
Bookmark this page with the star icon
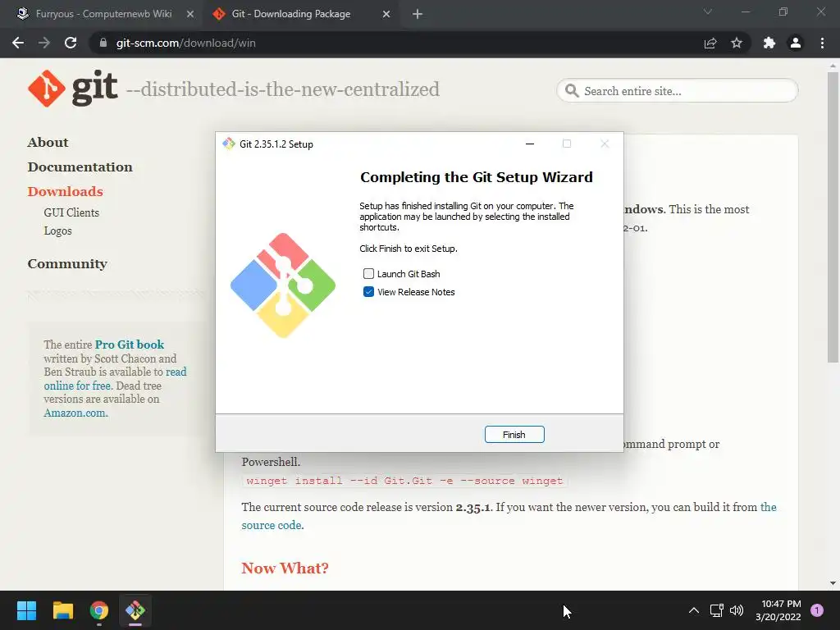[x=737, y=43]
